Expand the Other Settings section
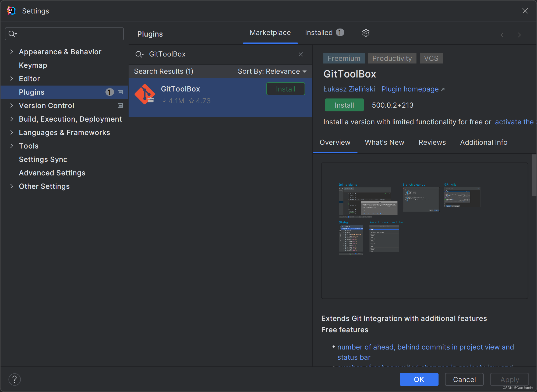Viewport: 537px width, 392px height. pyautogui.click(x=12, y=186)
